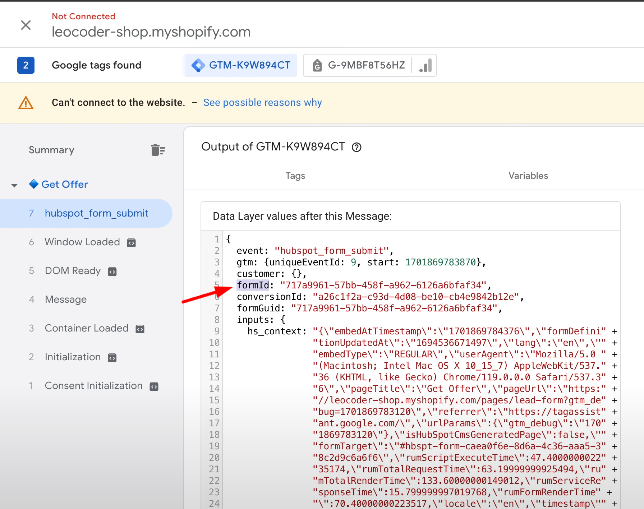Click the inputs line in data layer
The width and height of the screenshot is (644, 509).
(x=261, y=320)
